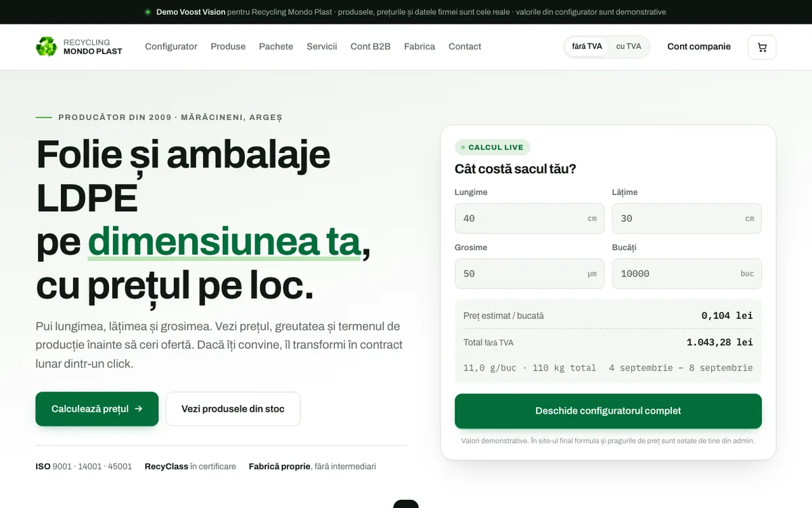
Task: Click the CALCUL LIVE badge
Action: [492, 148]
